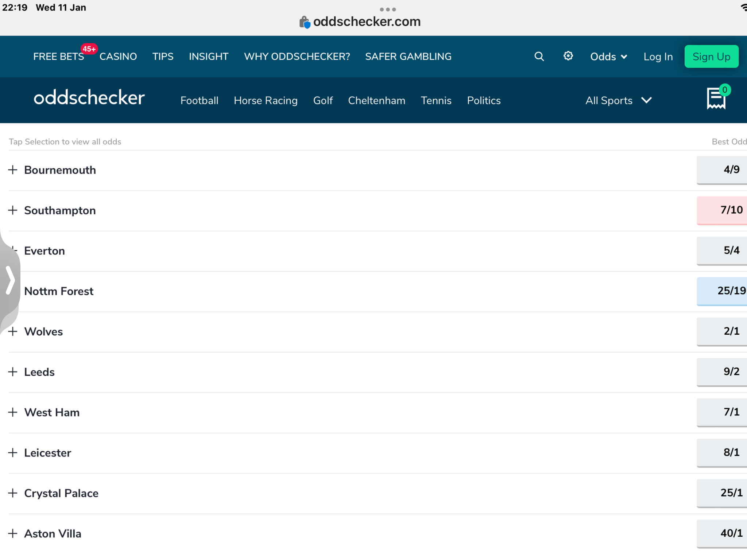This screenshot has height=560, width=747.
Task: Tap the 45+ free bets badge
Action: pyautogui.click(x=89, y=49)
